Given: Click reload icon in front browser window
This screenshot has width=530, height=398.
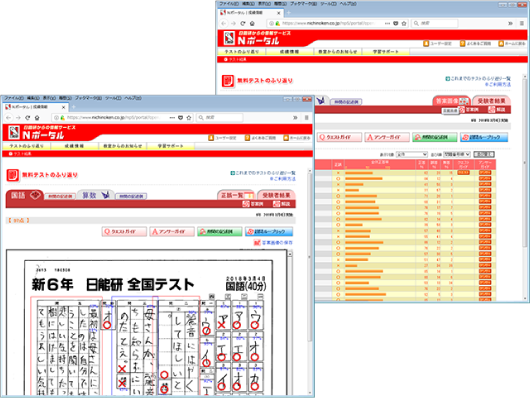Looking at the screenshot, I should pyautogui.click(x=28, y=118).
